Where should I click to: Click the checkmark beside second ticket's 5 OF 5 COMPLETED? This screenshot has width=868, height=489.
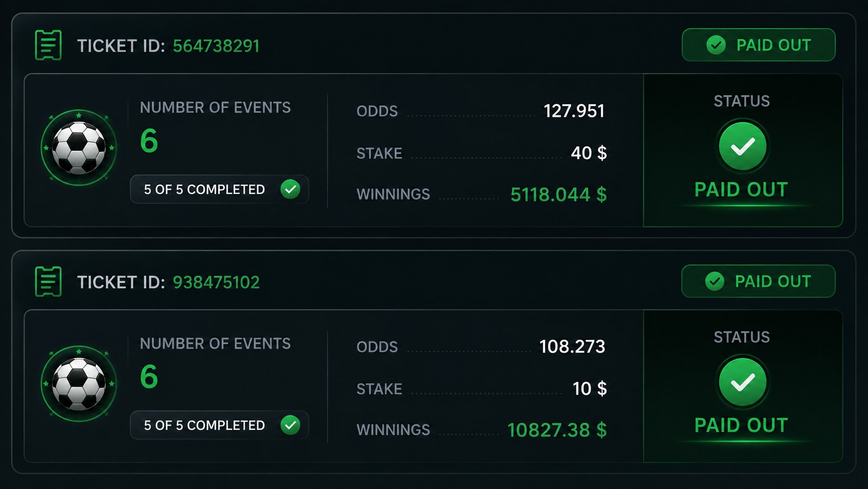click(x=290, y=425)
